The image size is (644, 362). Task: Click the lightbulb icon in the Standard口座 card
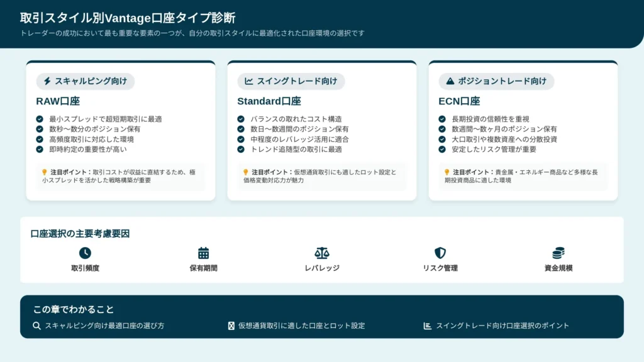[246, 172]
